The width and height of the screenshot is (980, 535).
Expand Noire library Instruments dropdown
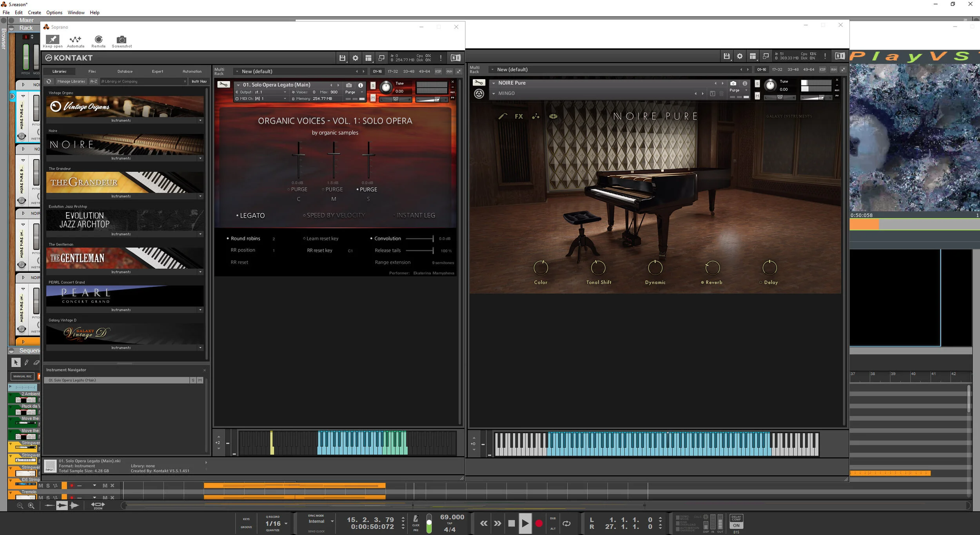pos(200,158)
